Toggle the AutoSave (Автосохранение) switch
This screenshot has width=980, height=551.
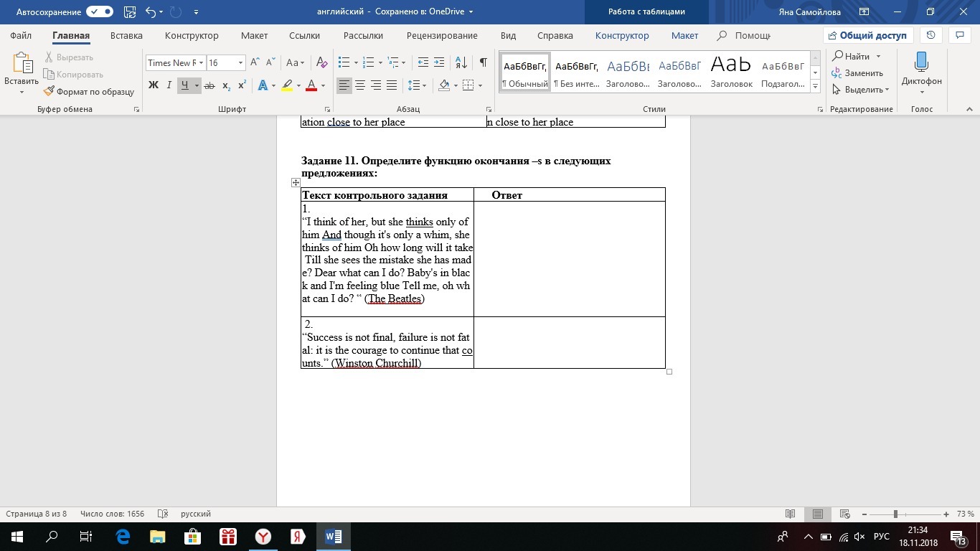(99, 12)
